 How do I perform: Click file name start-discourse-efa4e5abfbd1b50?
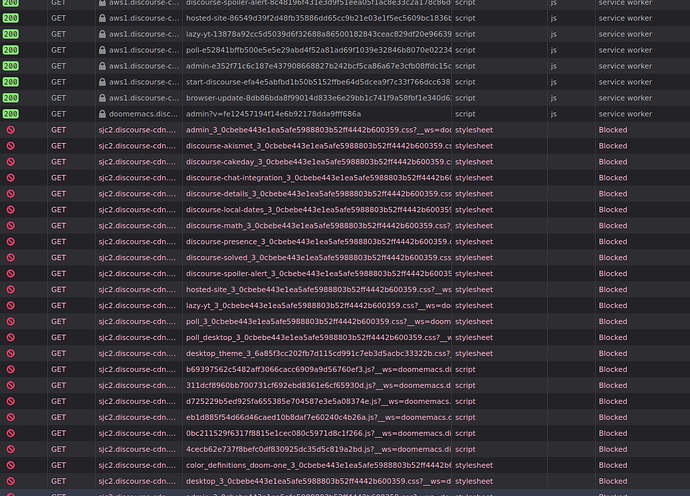(x=318, y=82)
